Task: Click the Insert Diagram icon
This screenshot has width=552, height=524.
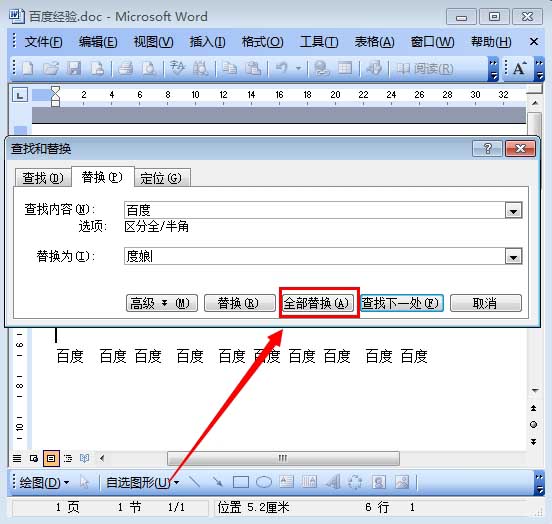Action: point(355,482)
